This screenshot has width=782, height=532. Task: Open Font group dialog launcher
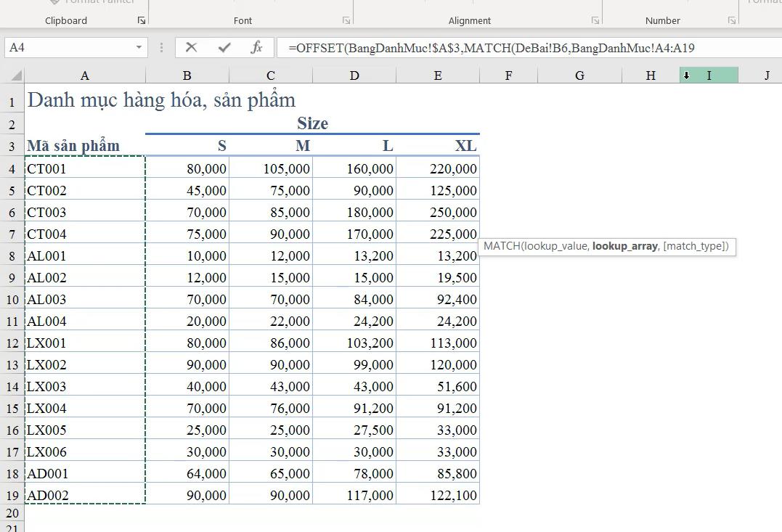[346, 21]
